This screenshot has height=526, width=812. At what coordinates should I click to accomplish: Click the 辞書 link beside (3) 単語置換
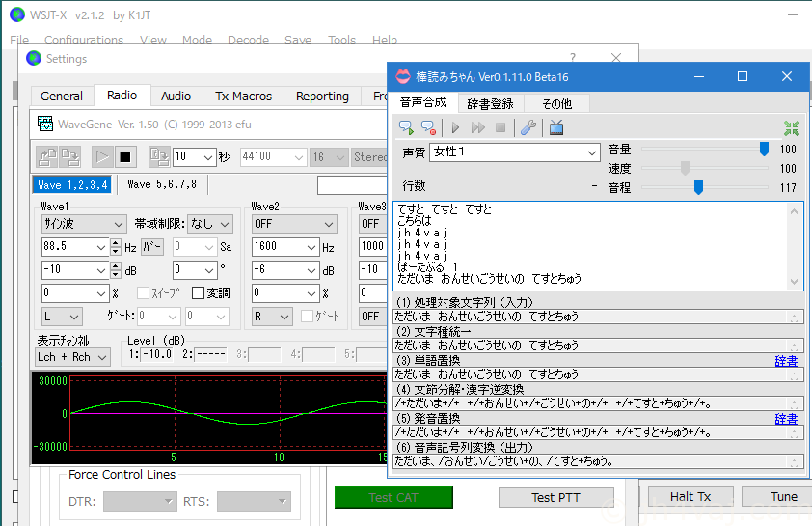[786, 361]
